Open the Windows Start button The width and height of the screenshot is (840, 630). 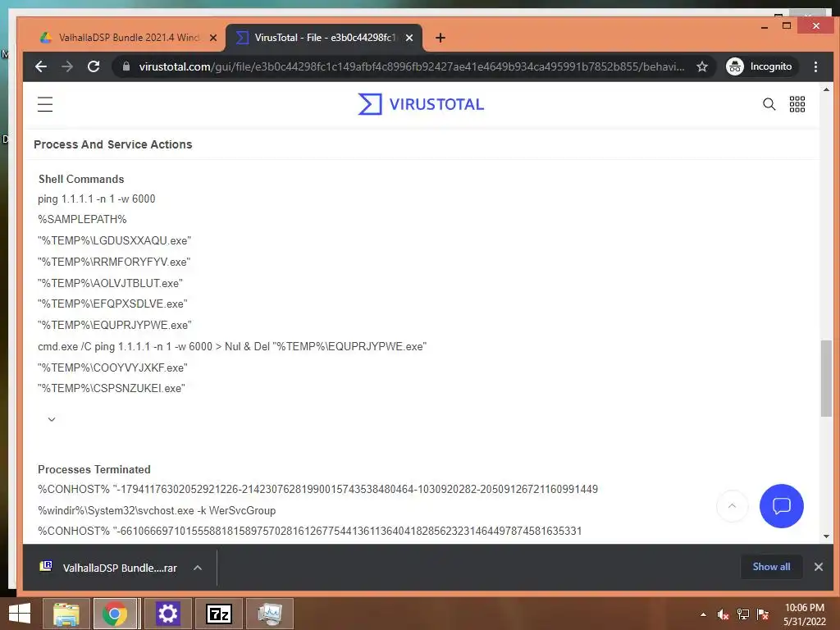20,614
